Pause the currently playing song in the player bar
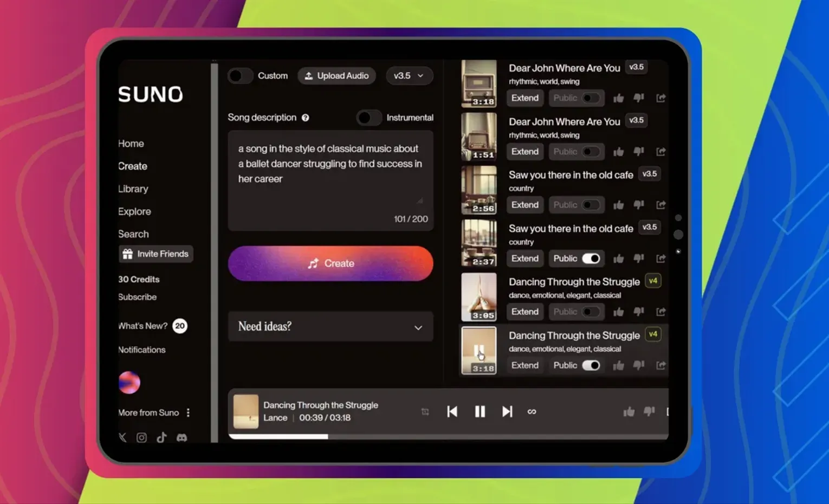 [x=480, y=412]
